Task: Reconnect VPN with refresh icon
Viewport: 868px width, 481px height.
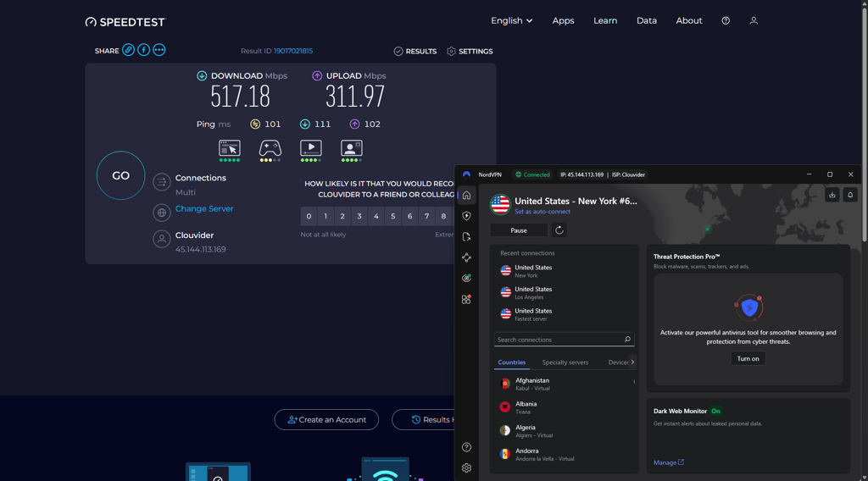Action: coord(559,230)
